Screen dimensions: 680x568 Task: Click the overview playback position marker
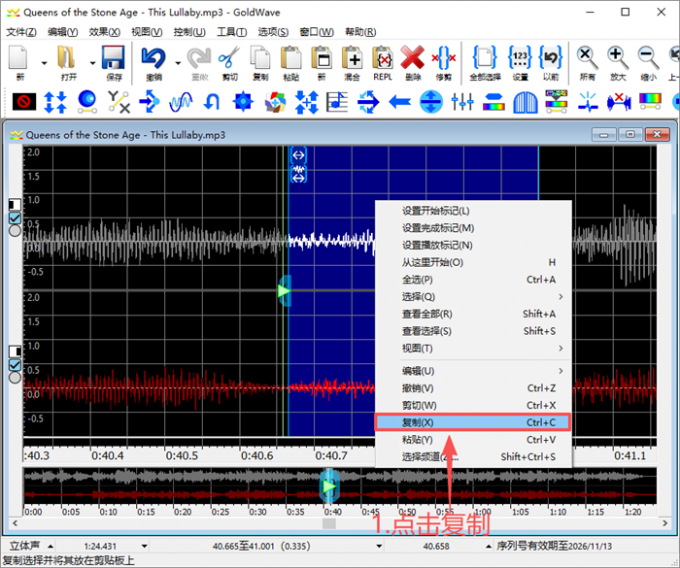coord(330,486)
